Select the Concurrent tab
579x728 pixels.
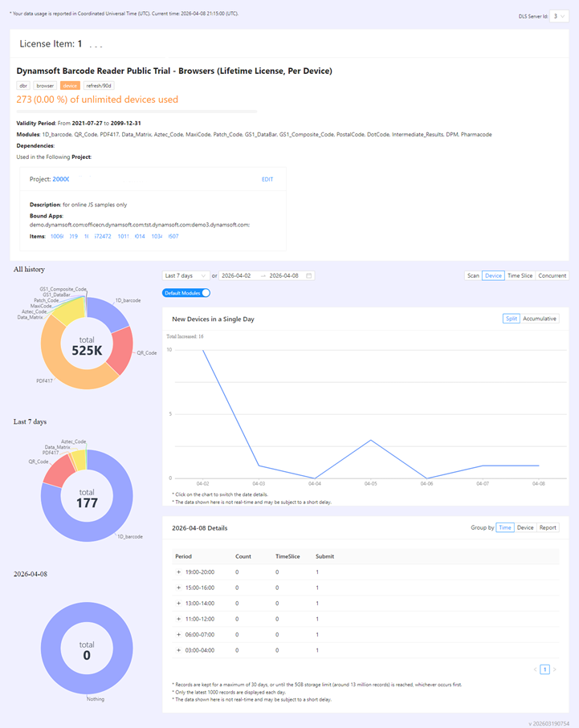tap(552, 275)
